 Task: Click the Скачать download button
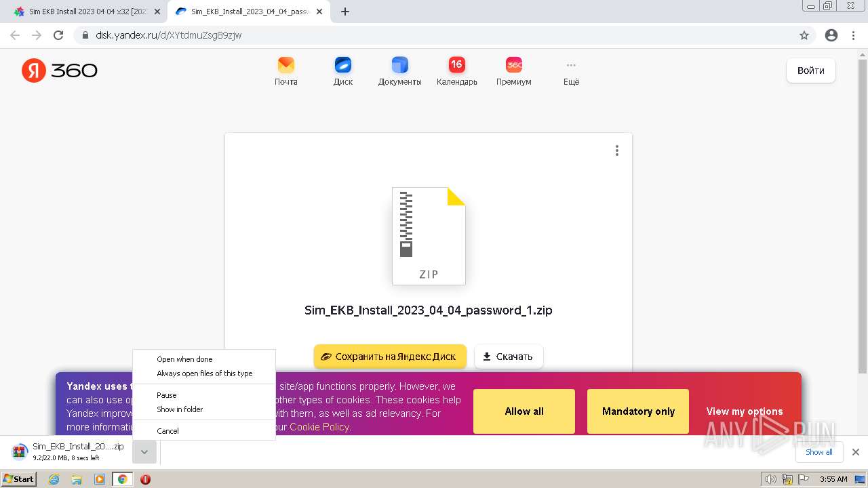click(x=509, y=357)
